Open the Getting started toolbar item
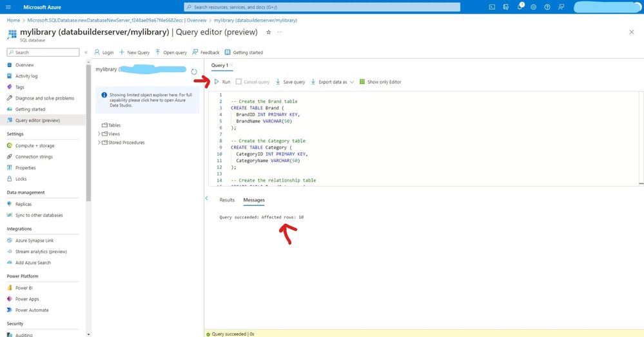The width and height of the screenshot is (644, 337). 244,52
